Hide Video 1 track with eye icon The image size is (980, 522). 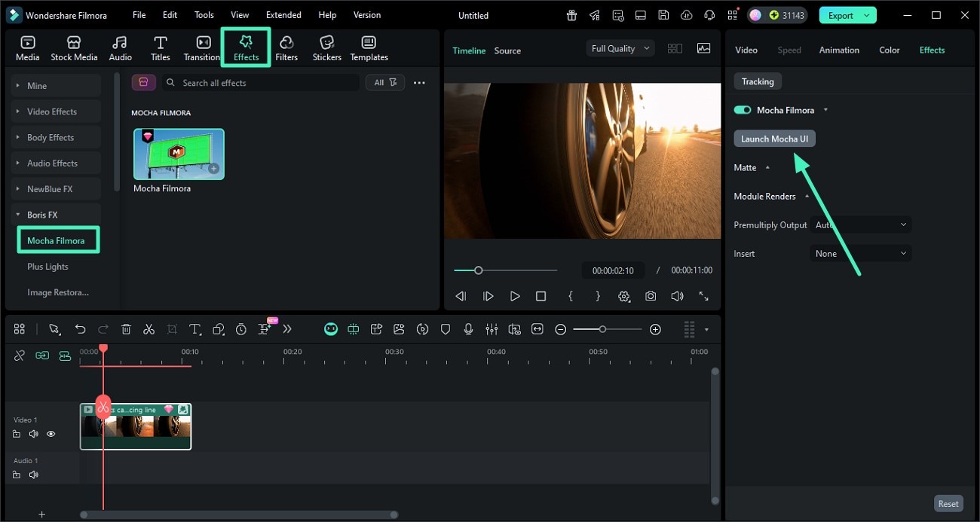[51, 434]
